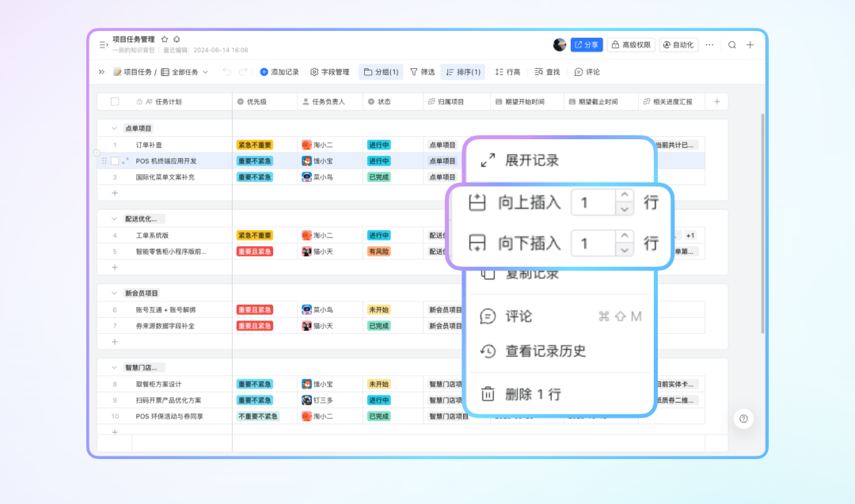The height and width of the screenshot is (504, 855).
Task: Click the 排序(1) sort toggle
Action: (x=463, y=72)
